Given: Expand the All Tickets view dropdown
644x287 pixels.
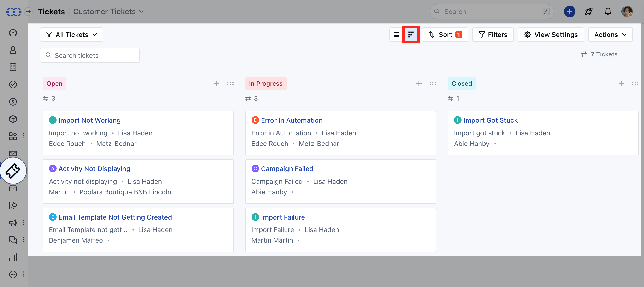Looking at the screenshot, I should coord(71,35).
